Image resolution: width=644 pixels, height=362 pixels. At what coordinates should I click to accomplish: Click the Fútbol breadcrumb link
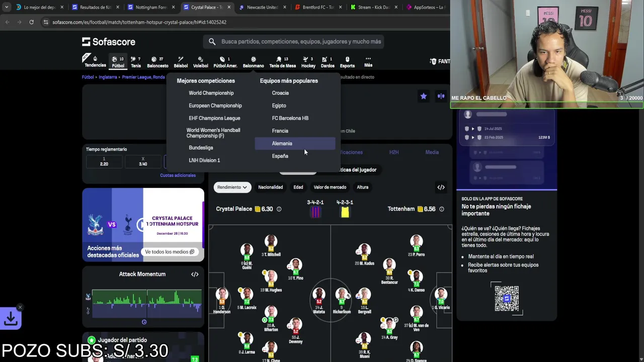pos(88,77)
